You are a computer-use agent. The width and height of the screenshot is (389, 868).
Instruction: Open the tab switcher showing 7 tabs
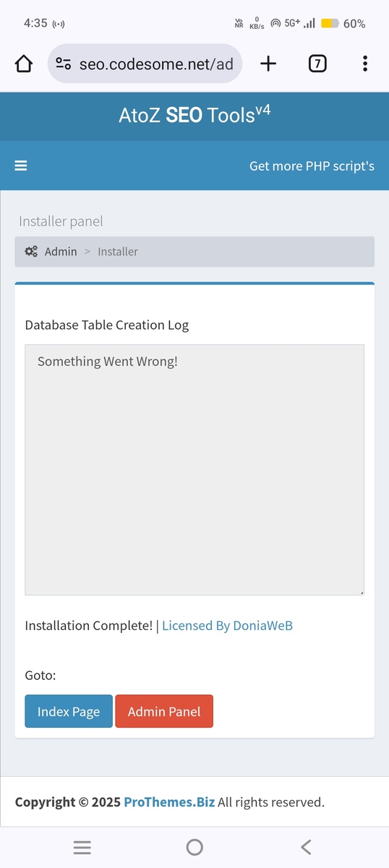317,64
